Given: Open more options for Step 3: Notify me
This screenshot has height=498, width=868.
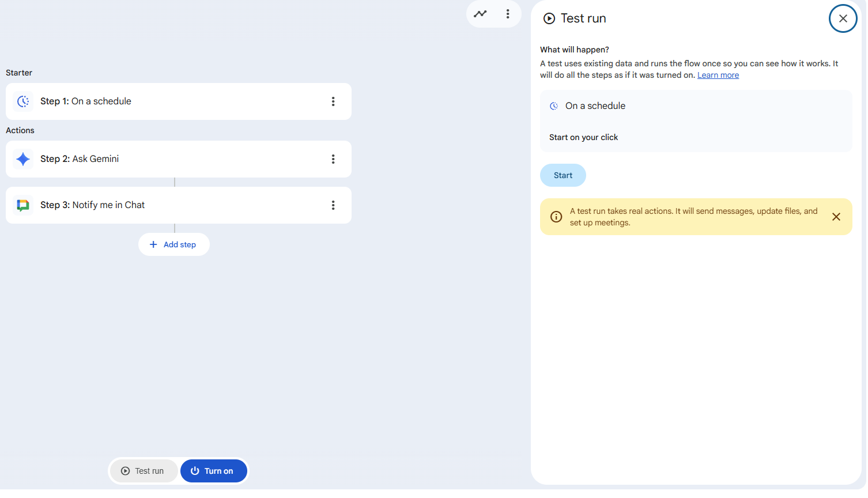Looking at the screenshot, I should (x=333, y=205).
